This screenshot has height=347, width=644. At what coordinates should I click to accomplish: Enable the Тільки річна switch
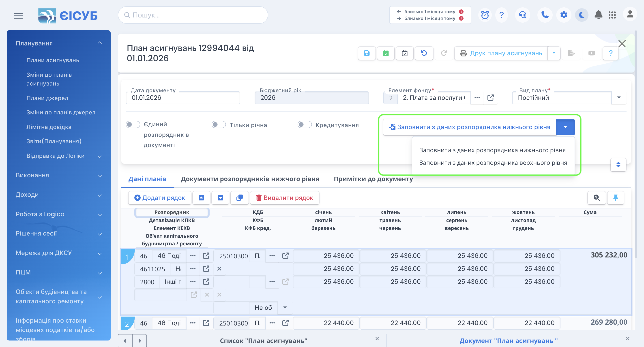coord(219,124)
